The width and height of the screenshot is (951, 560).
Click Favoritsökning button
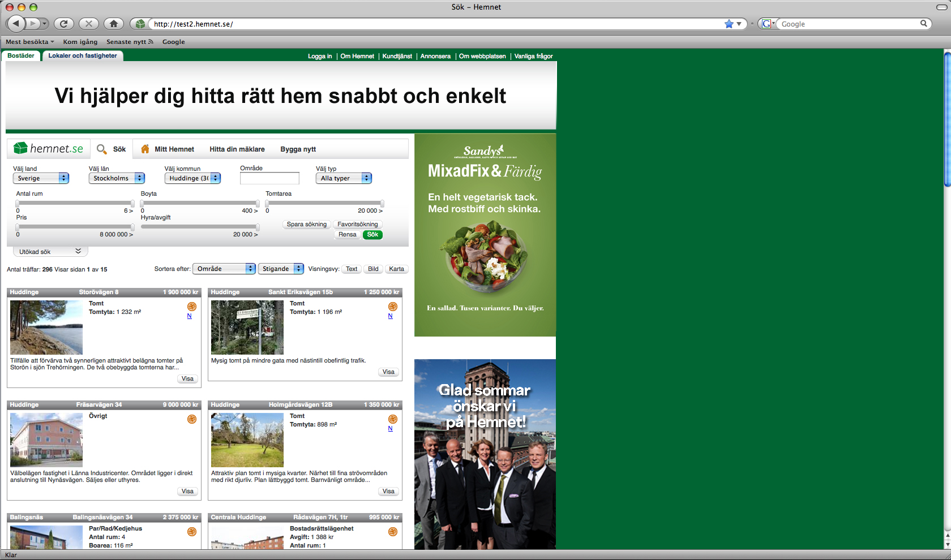pyautogui.click(x=358, y=224)
